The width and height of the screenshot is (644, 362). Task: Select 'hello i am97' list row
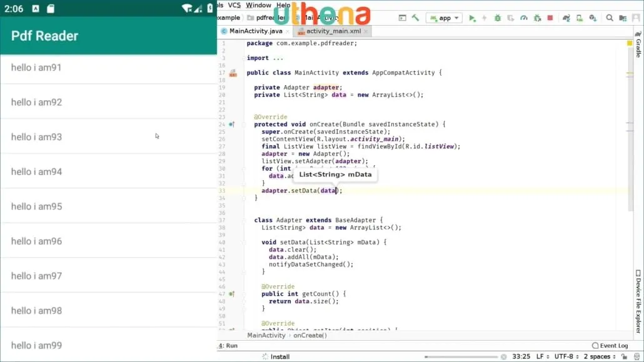[x=108, y=276]
